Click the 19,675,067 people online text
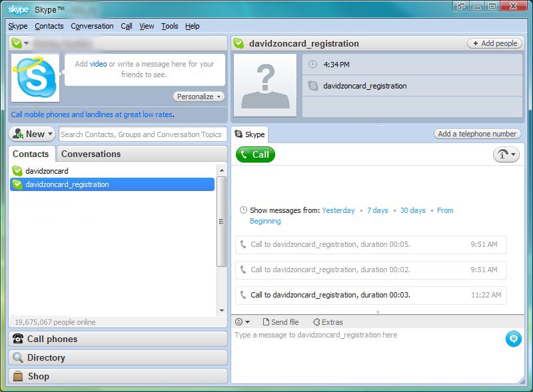 pos(55,322)
